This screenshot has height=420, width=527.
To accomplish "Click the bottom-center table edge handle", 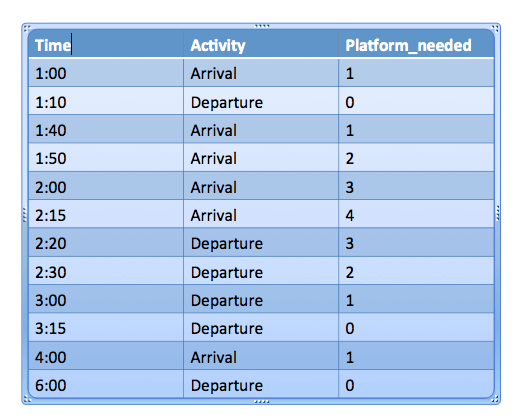I will tap(261, 401).
